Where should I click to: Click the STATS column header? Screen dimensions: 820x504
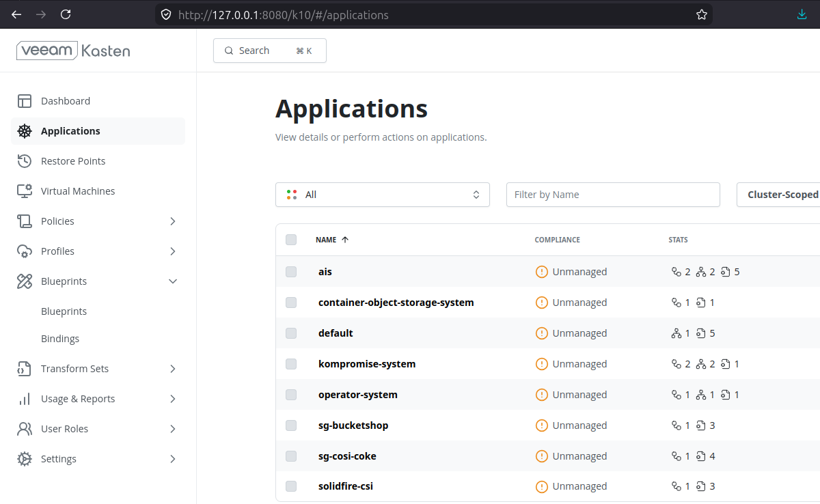pyautogui.click(x=678, y=240)
